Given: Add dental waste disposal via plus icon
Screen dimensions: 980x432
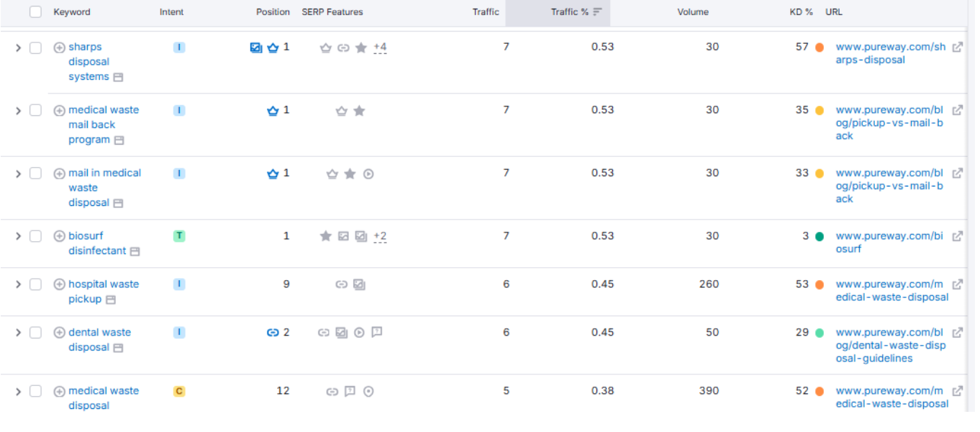Looking at the screenshot, I should (60, 333).
